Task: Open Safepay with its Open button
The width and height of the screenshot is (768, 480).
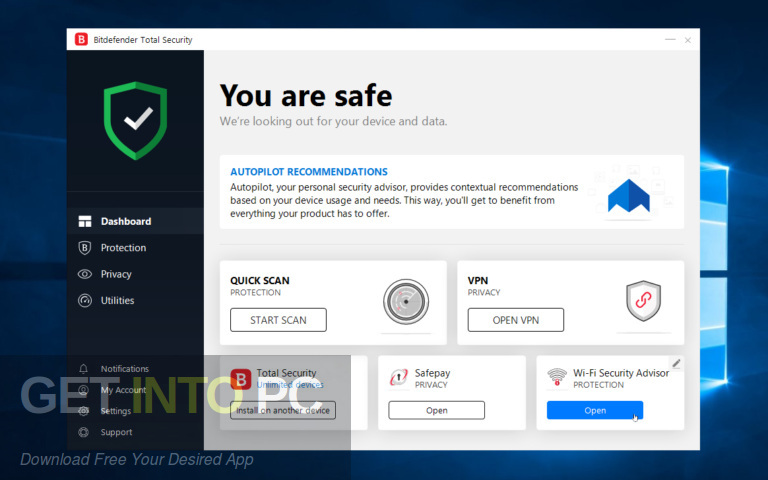Action: pos(436,410)
